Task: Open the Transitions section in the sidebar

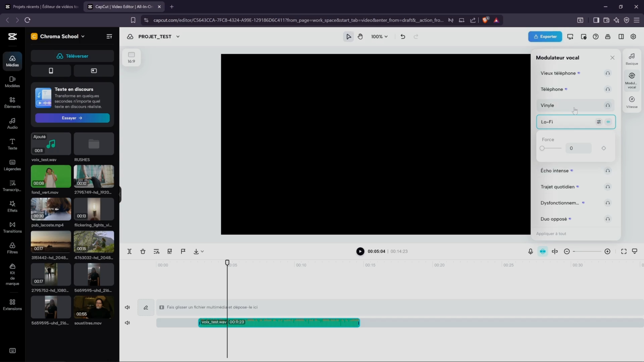Action: click(x=12, y=227)
